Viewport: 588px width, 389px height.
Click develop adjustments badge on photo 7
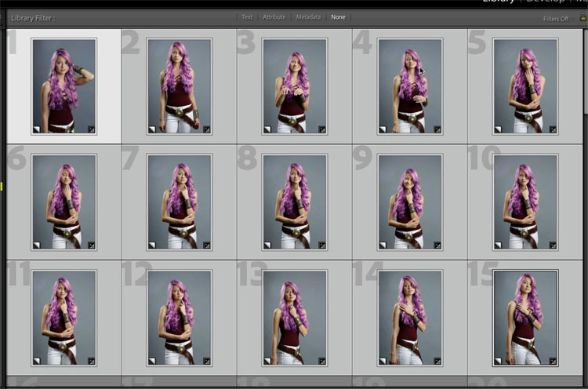pos(207,245)
